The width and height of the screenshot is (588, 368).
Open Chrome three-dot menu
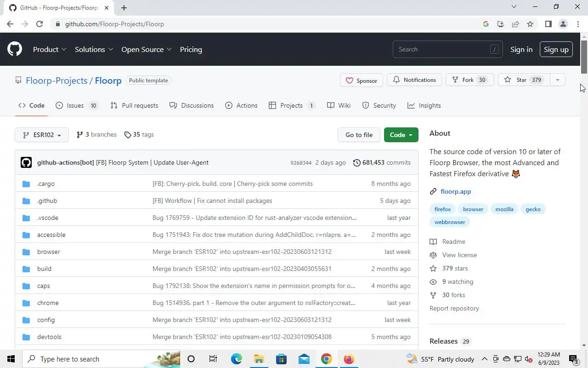coord(578,24)
